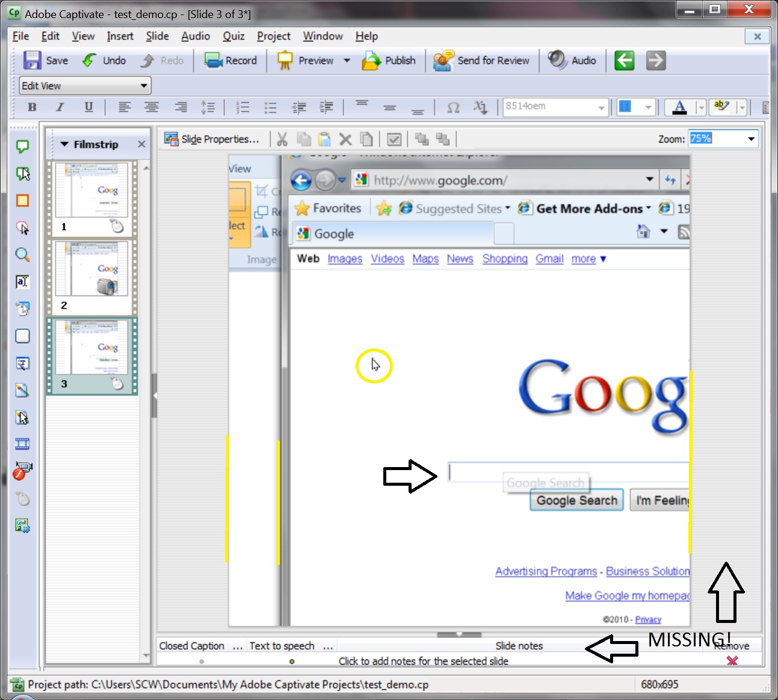Open the Zoom percentage dropdown
778x700 pixels.
coord(751,138)
